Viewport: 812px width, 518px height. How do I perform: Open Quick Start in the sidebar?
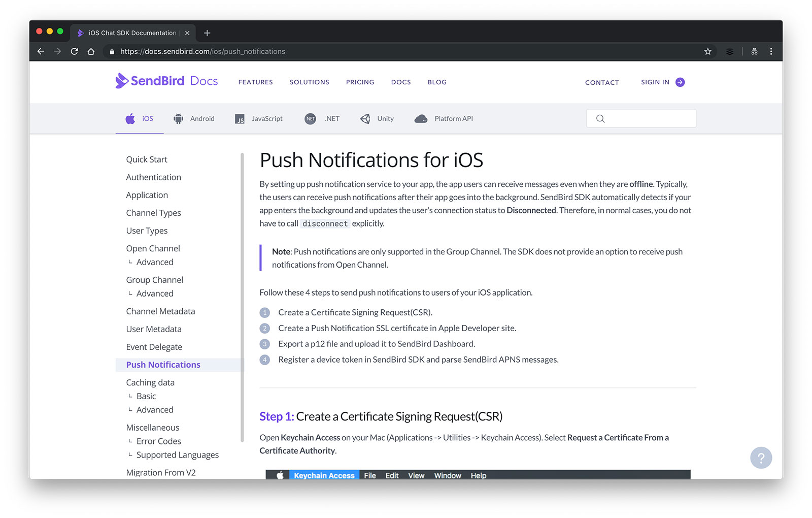pyautogui.click(x=147, y=159)
